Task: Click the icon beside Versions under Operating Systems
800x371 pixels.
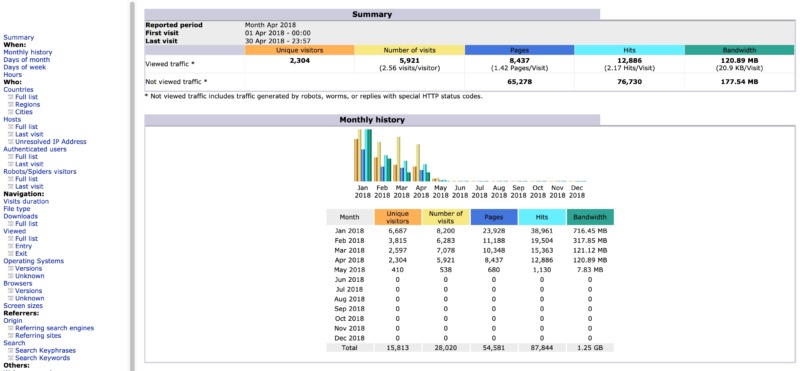Action: [11, 268]
